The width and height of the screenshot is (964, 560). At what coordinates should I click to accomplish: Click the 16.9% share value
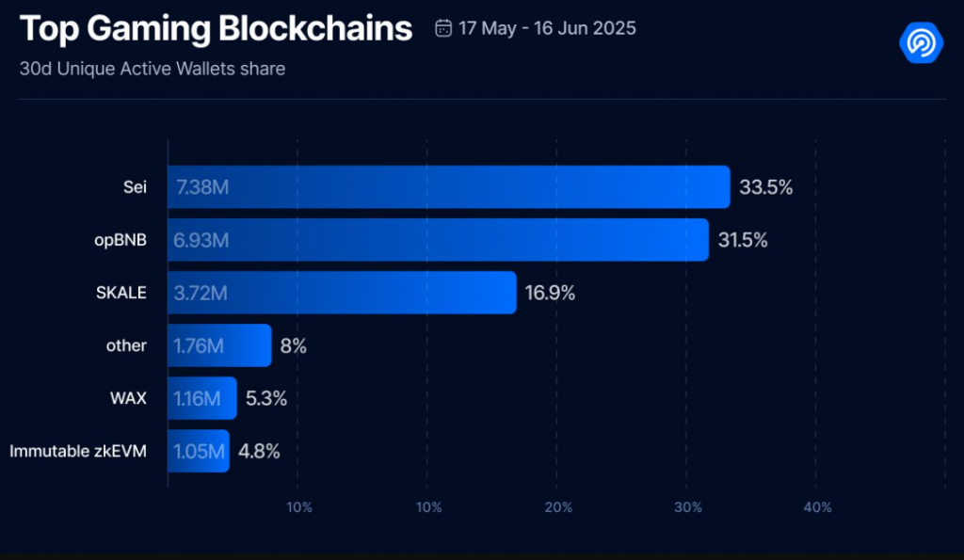click(x=550, y=293)
